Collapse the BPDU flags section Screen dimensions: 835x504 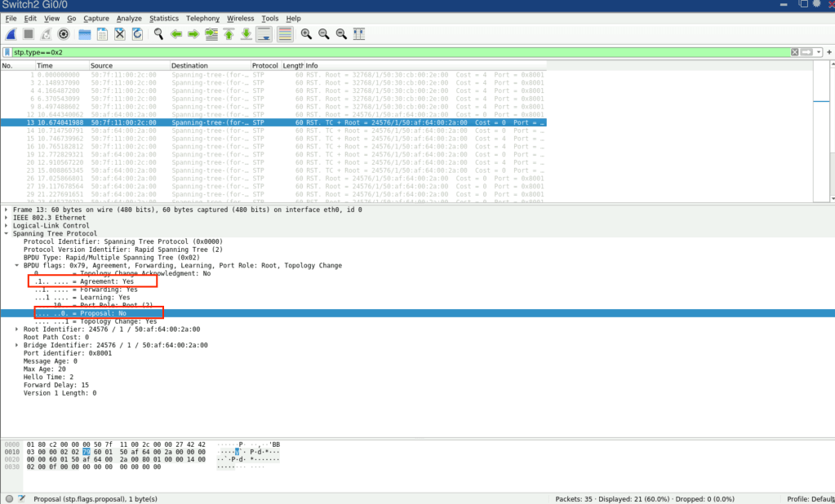pyautogui.click(x=17, y=266)
